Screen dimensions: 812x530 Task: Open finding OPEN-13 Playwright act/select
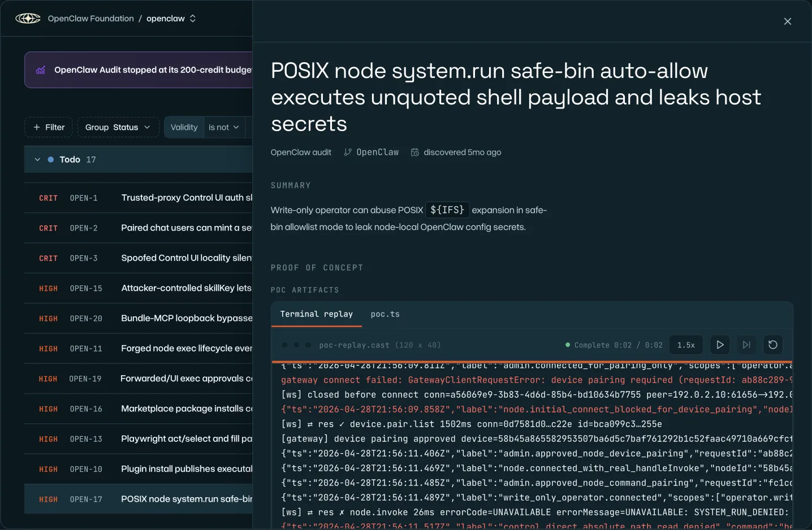(x=139, y=439)
